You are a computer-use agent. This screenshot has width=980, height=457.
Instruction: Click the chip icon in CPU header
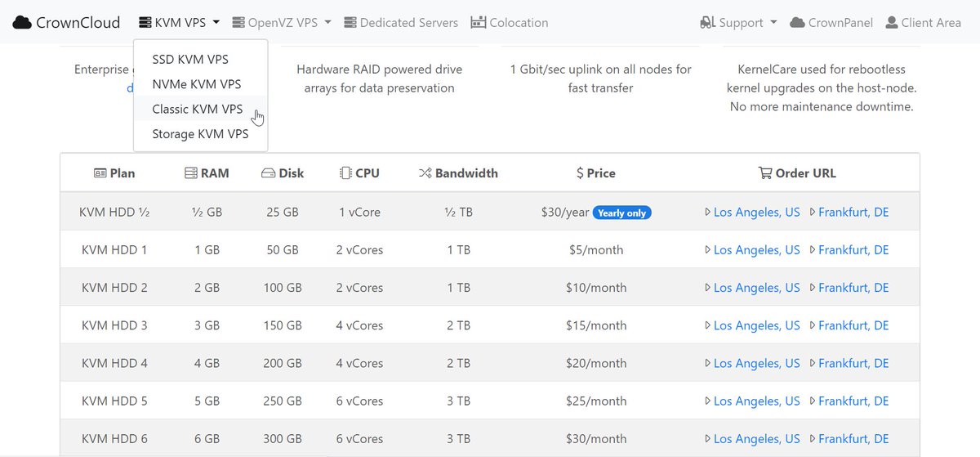pos(345,173)
